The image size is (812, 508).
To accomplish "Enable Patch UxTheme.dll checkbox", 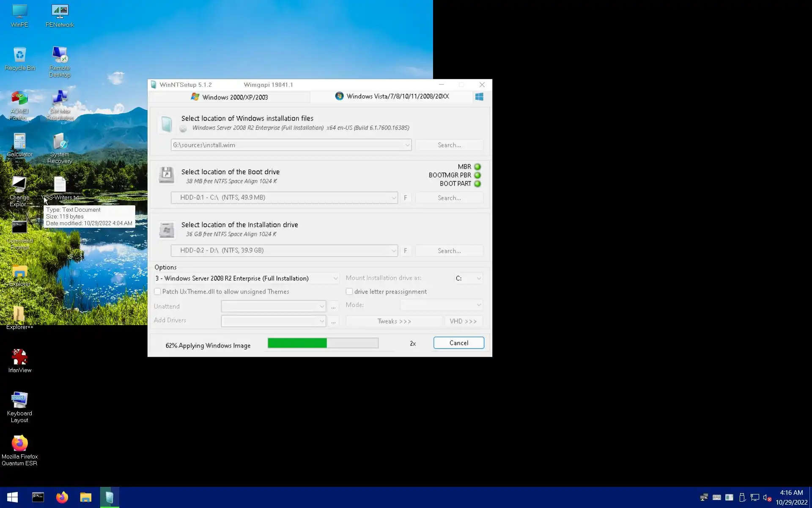I will click(157, 292).
